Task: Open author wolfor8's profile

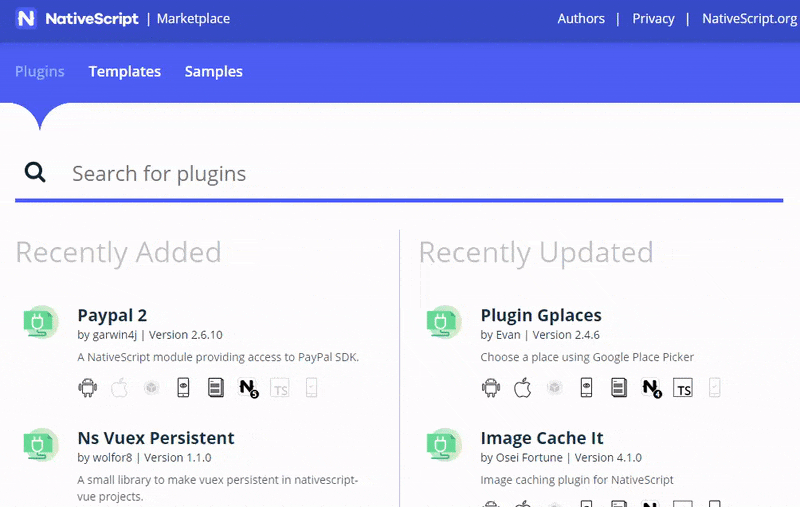Action: [112, 458]
